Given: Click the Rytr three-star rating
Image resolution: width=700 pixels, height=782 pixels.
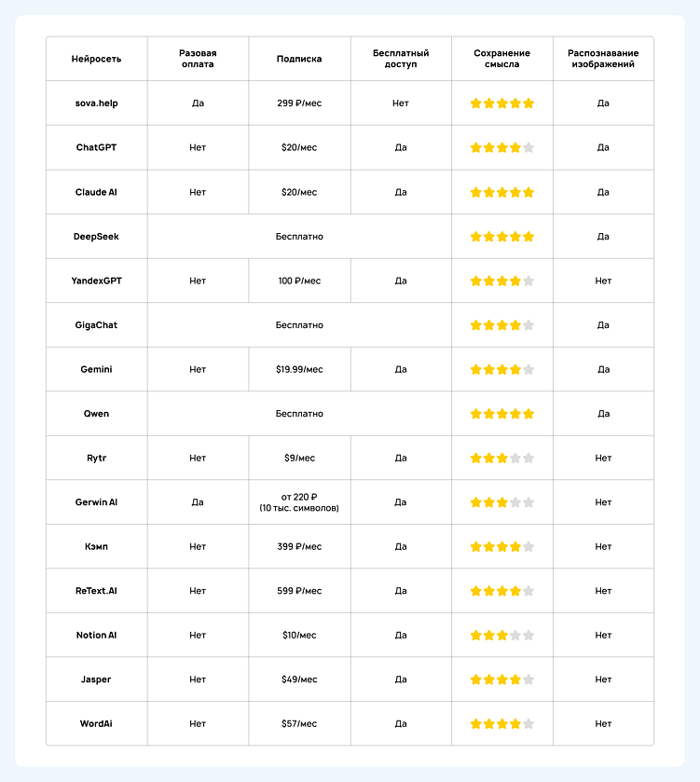Looking at the screenshot, I should (502, 458).
